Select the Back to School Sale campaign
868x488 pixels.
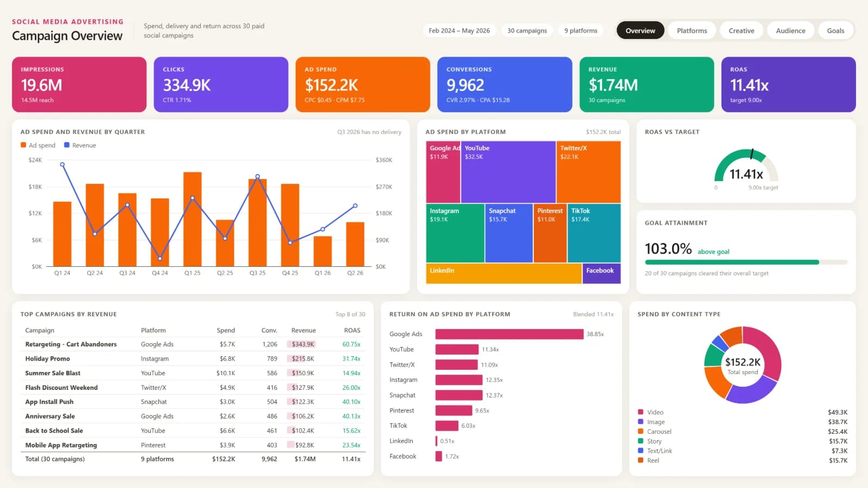pos(193,431)
